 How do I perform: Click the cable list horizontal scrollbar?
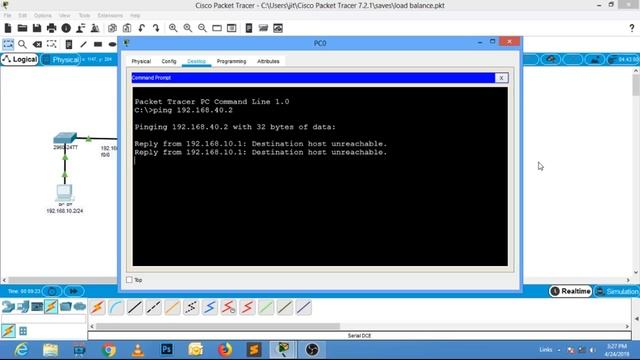218,326
